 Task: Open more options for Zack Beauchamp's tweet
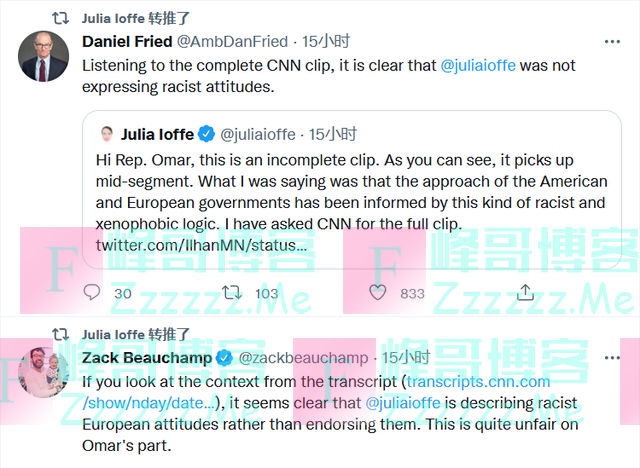[x=612, y=356]
